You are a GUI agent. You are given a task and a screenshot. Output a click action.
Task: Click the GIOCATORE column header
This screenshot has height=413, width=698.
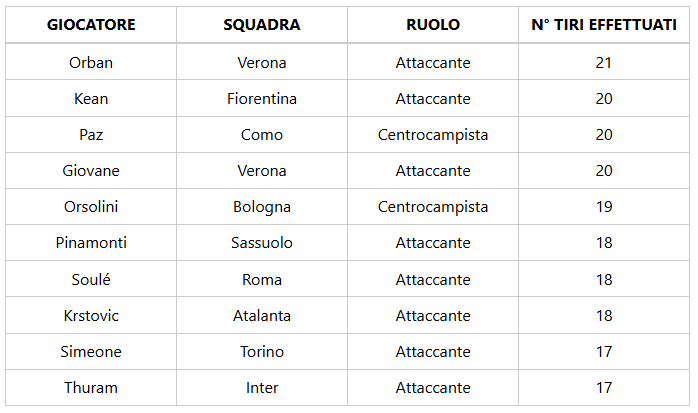(91, 25)
